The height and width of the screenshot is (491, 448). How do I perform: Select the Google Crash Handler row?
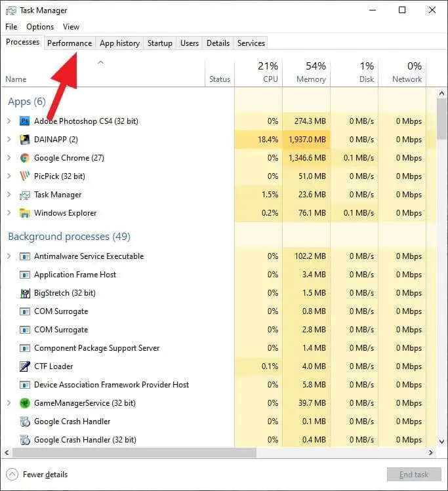point(219,422)
